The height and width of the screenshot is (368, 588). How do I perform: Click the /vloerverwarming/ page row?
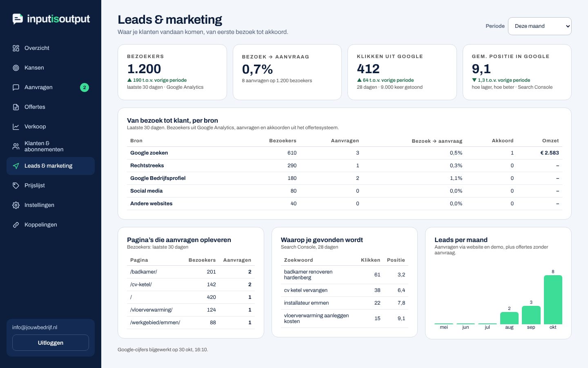191,310
